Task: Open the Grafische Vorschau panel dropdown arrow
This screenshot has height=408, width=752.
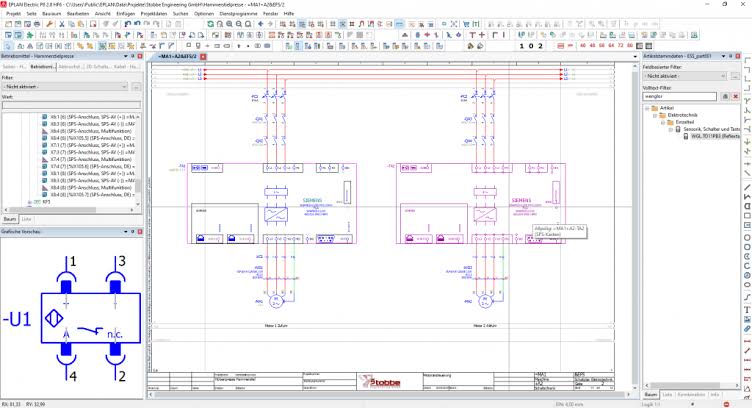Action: (126, 232)
